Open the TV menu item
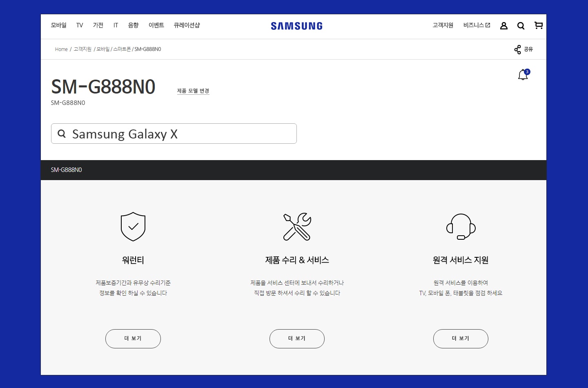Screen dimensions: 588x388 point(80,25)
